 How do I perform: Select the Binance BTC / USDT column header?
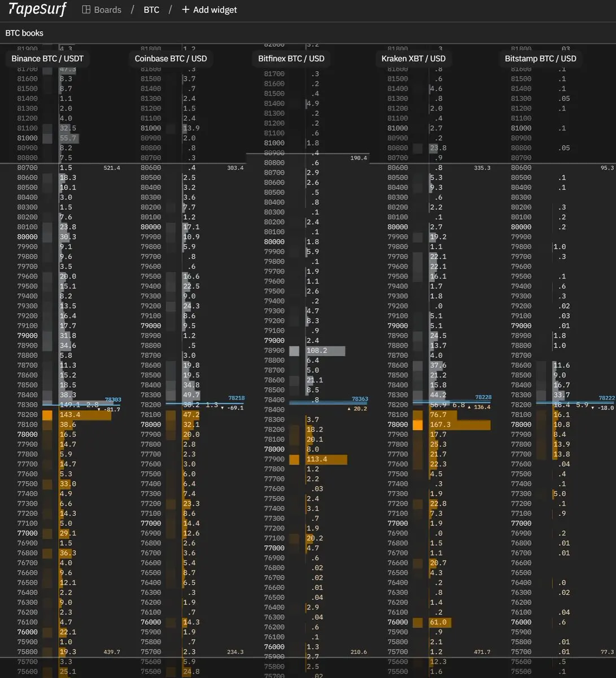(x=47, y=58)
